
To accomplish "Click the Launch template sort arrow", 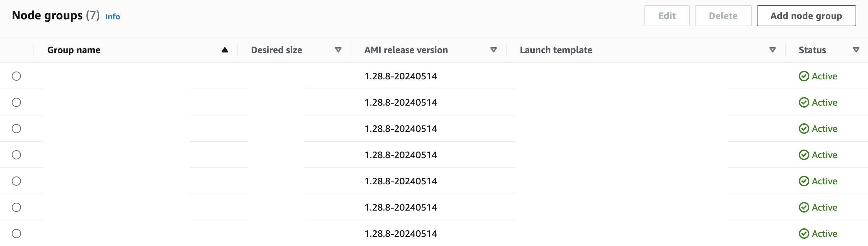I will (772, 50).
